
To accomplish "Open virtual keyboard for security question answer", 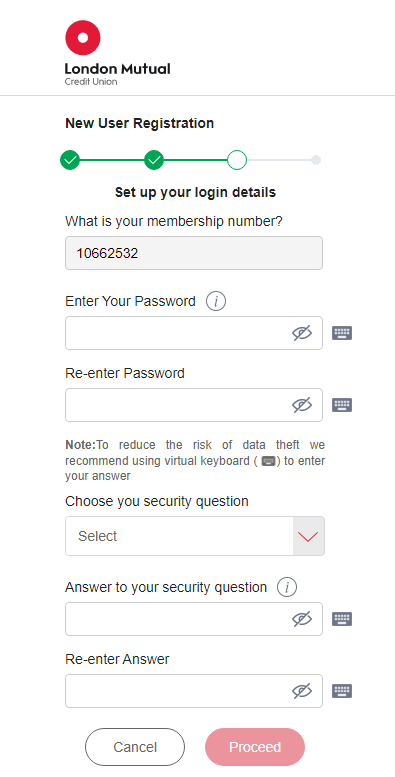I will [x=342, y=619].
